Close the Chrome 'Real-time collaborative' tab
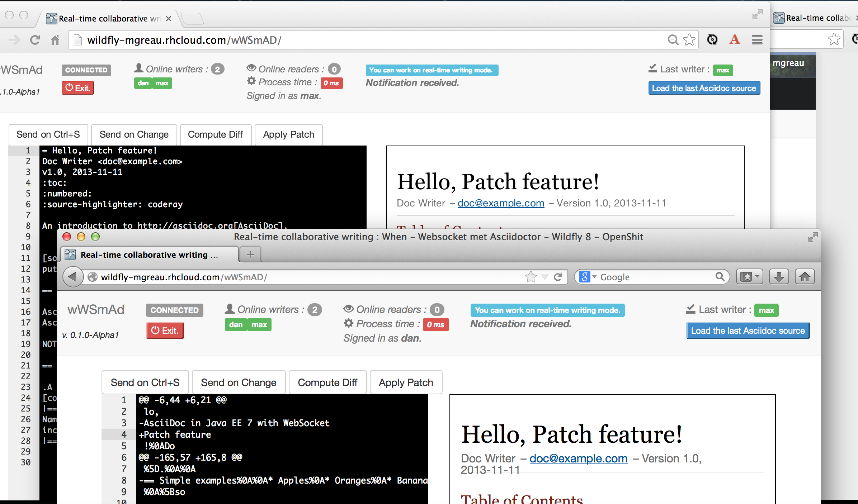The height and width of the screenshot is (504, 858). pyautogui.click(x=168, y=19)
